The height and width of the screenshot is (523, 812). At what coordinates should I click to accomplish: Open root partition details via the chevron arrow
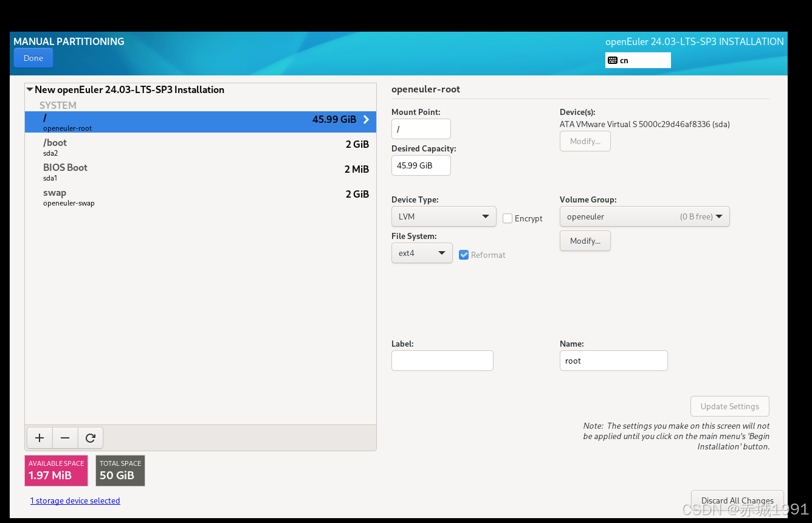coord(365,120)
